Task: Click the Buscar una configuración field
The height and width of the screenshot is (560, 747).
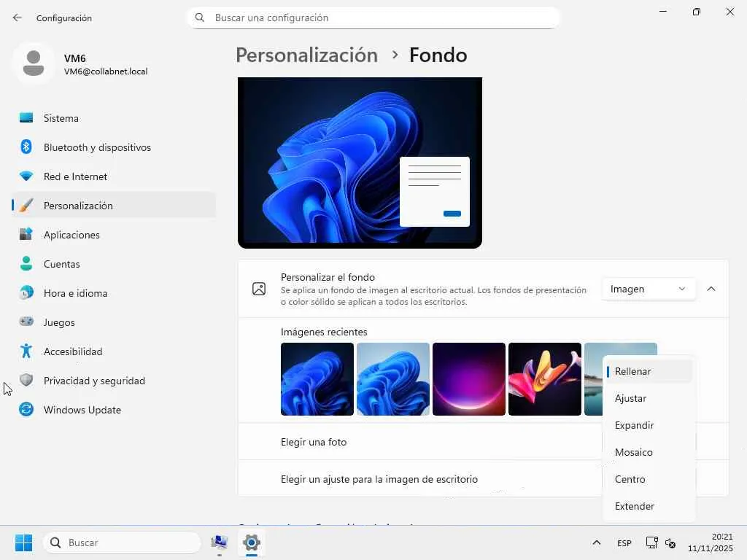Action: click(x=374, y=17)
